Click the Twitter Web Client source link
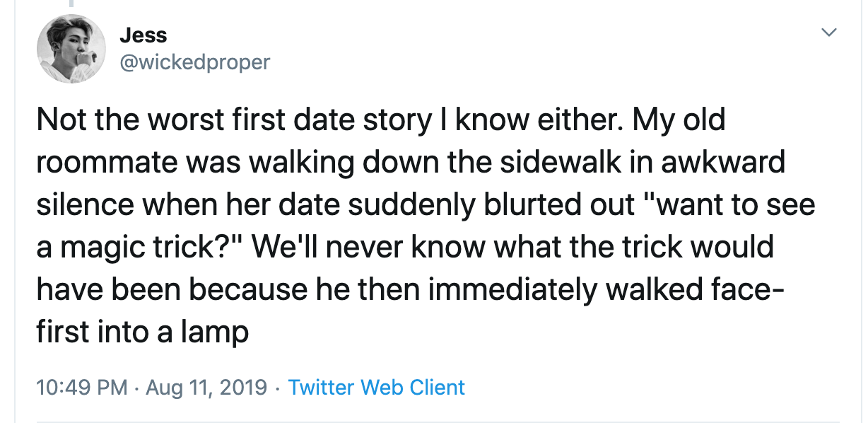Viewport: 868px width, 423px height. point(377,388)
